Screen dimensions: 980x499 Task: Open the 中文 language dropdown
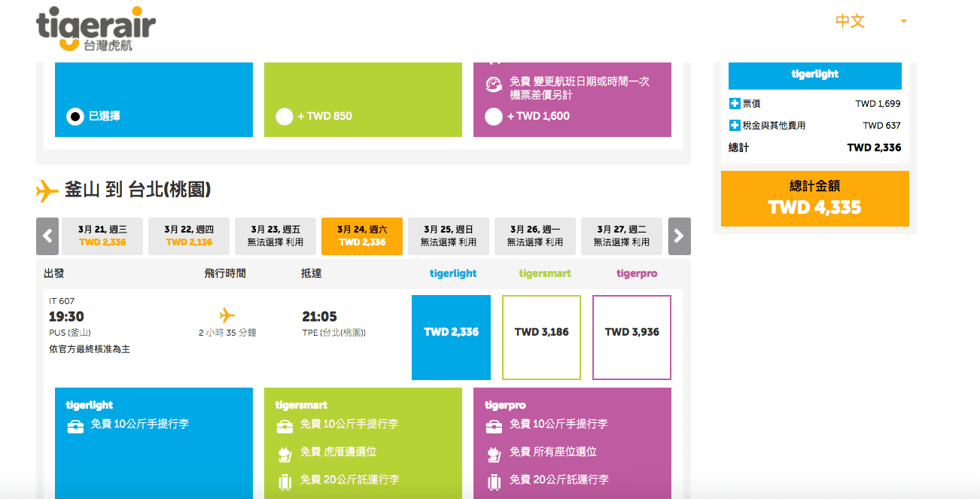871,21
